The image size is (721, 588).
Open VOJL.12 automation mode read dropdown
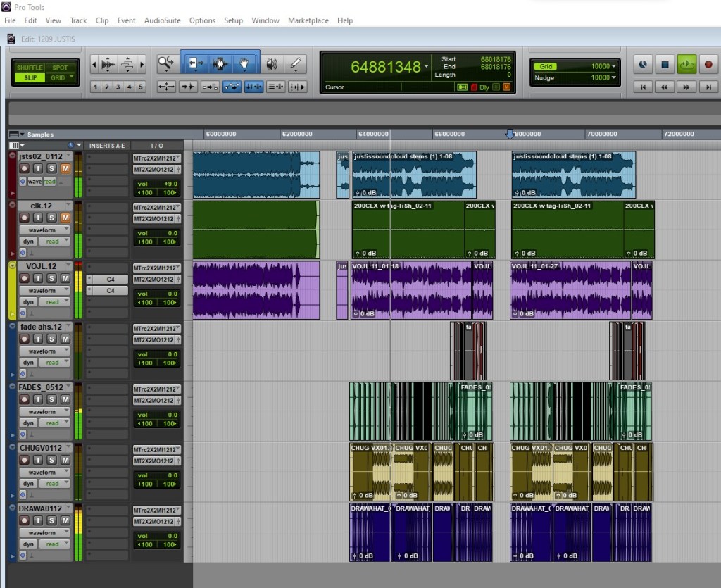point(53,302)
